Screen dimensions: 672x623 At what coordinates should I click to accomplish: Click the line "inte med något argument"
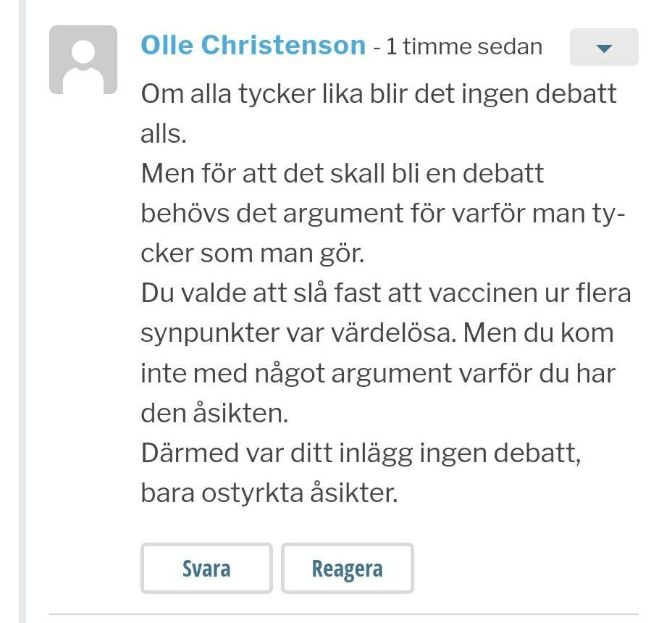378,373
